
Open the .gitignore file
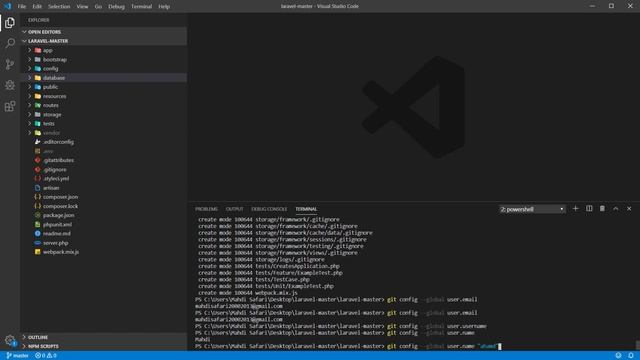coord(104,169)
